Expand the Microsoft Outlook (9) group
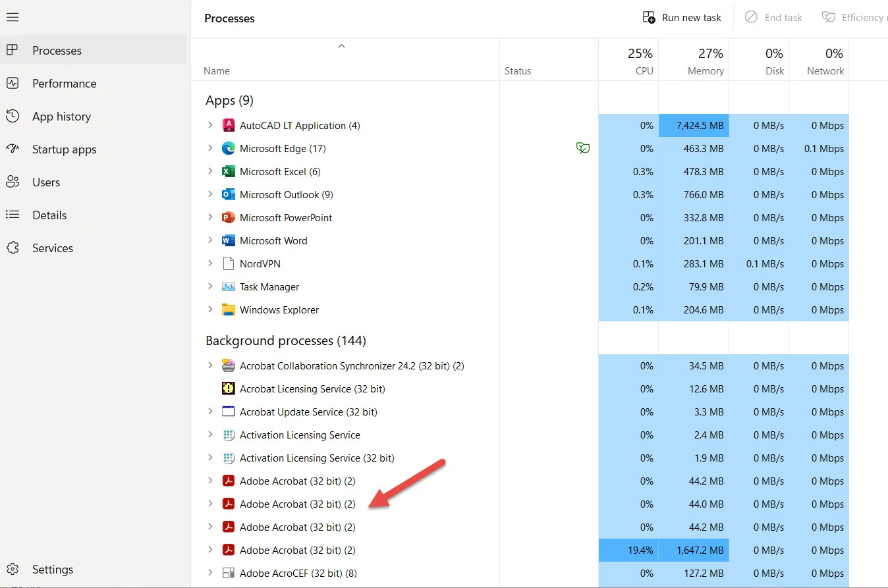Image resolution: width=888 pixels, height=588 pixels. [210, 194]
